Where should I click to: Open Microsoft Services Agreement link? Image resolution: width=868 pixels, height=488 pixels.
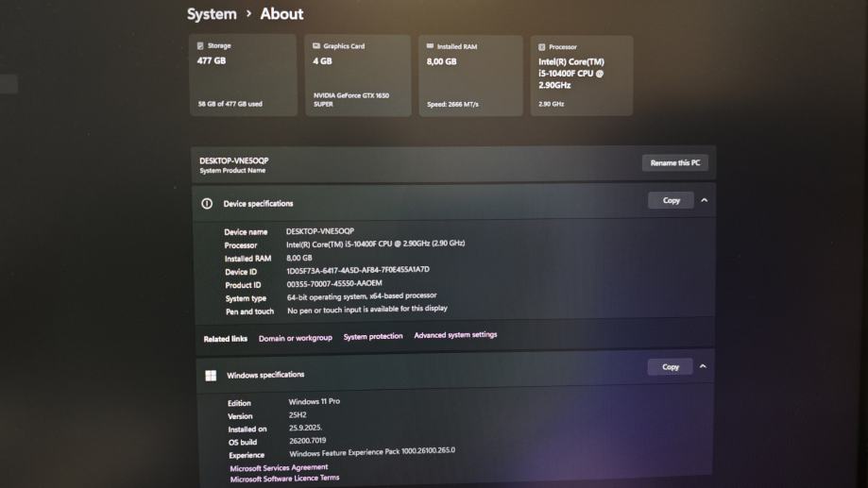[x=279, y=468]
